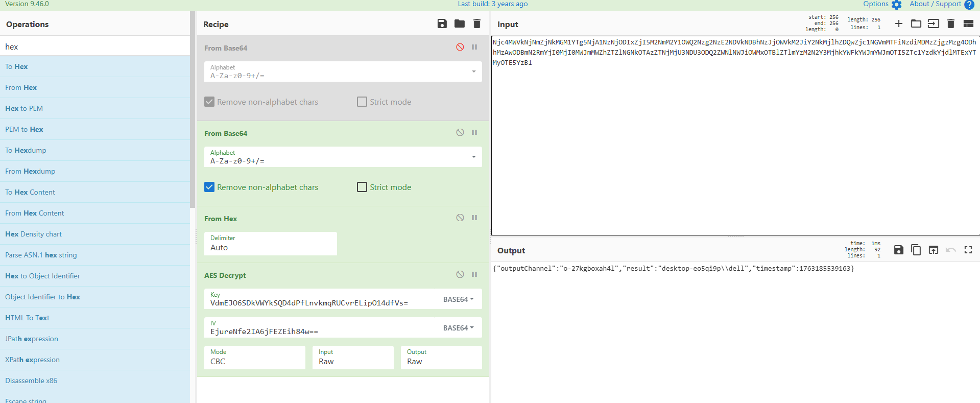Copy raw output to clipboard
980x403 pixels.
pos(916,250)
